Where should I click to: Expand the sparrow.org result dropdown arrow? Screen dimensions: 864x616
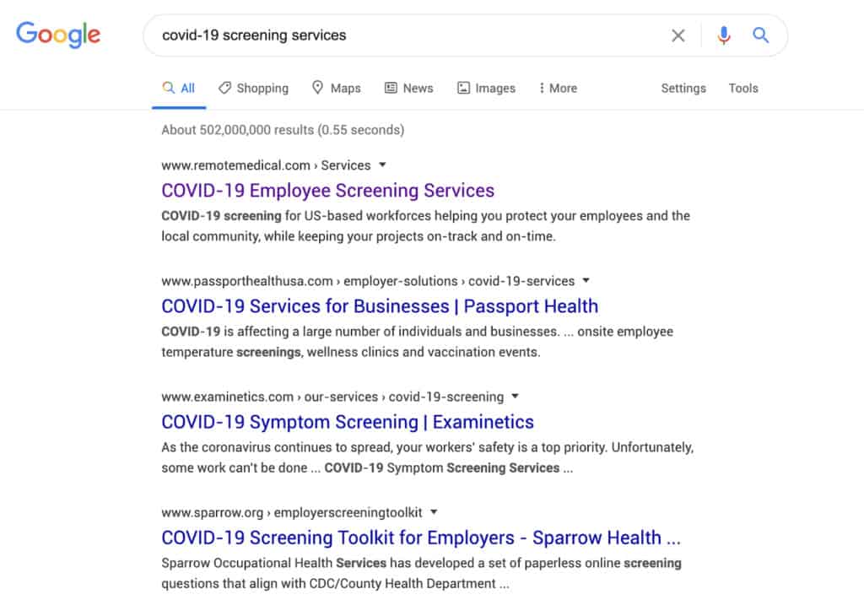(x=433, y=511)
